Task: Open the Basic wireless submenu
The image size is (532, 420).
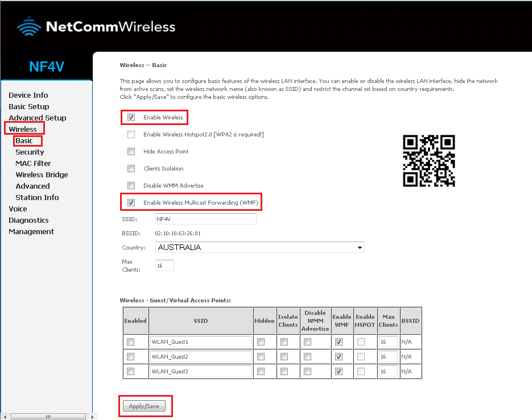Action: coord(24,141)
